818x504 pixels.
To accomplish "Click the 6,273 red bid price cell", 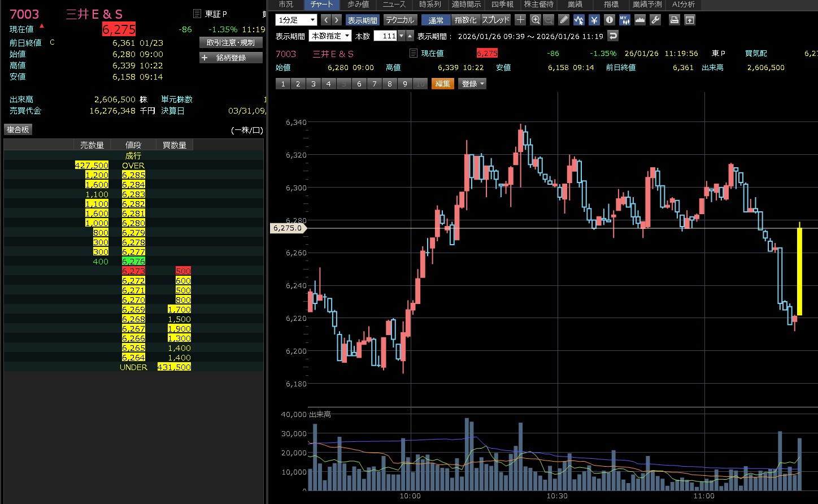I will coord(133,271).
